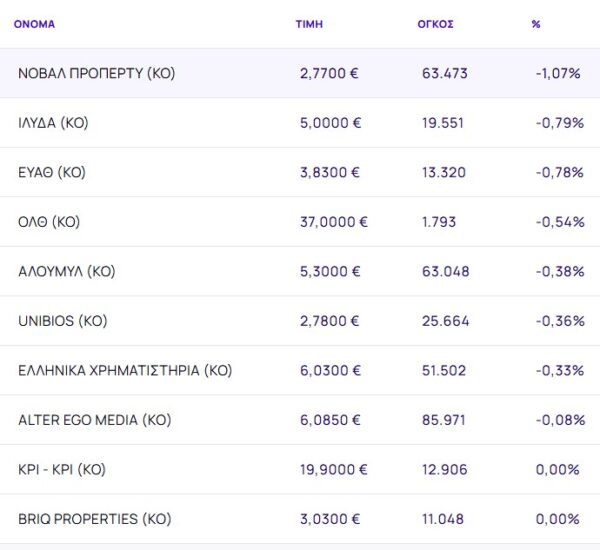Open ΕΛΛΗΝΙΚΑ ΧΡΗΜΑΤΙΣΤΗΡΙΑ (ΚΟ) stock
Image resolution: width=600 pixels, height=550 pixels.
(x=125, y=370)
